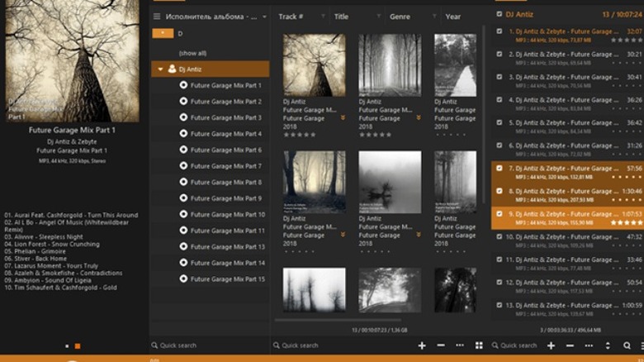Click the plus icon in the album panel footer
Viewport: 644px width, 362px height.
(x=422, y=345)
